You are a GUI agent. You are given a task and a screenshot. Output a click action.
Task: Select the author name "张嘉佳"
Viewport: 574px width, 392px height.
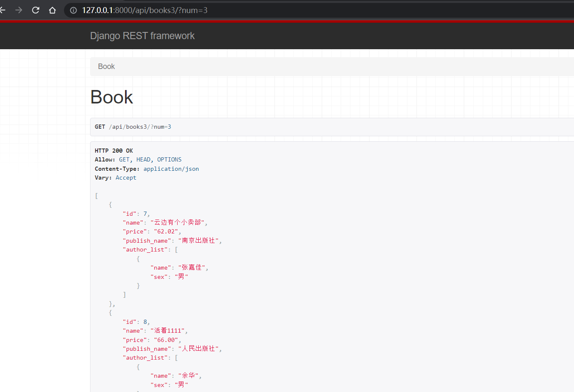coord(192,268)
